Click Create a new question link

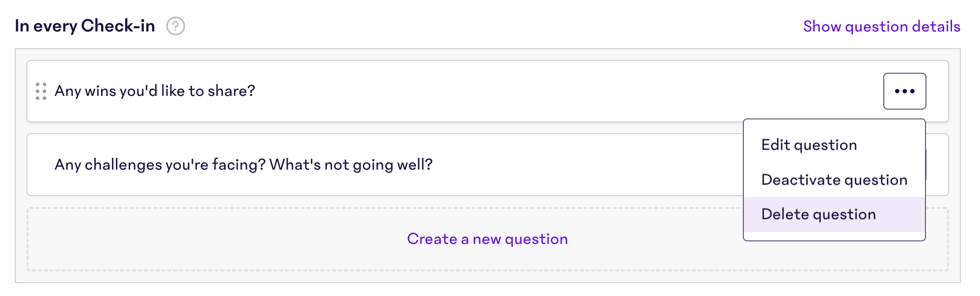click(487, 239)
